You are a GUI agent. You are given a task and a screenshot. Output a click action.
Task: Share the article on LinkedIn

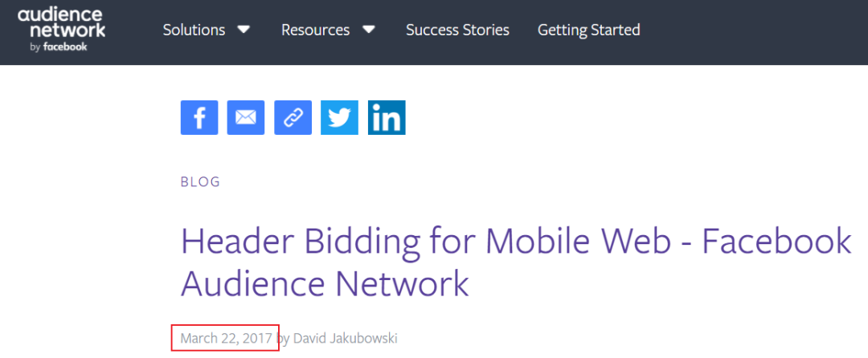[x=387, y=117]
